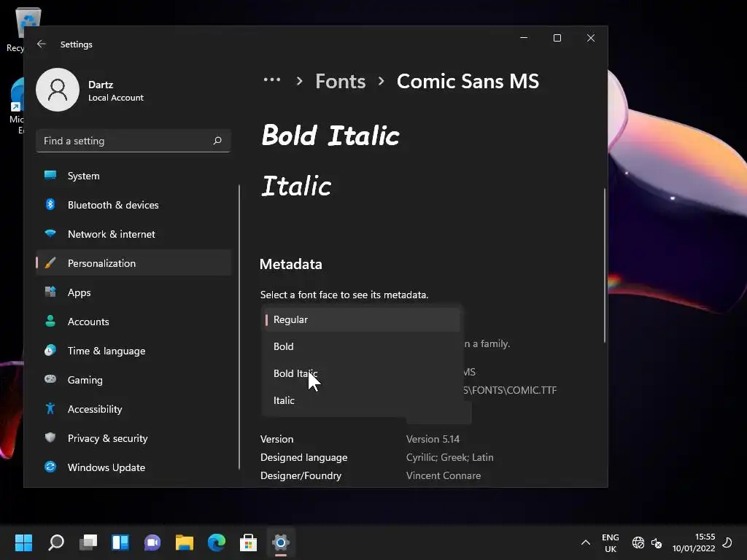
Task: Click Cyrillic; Greek; Latin value
Action: (449, 457)
